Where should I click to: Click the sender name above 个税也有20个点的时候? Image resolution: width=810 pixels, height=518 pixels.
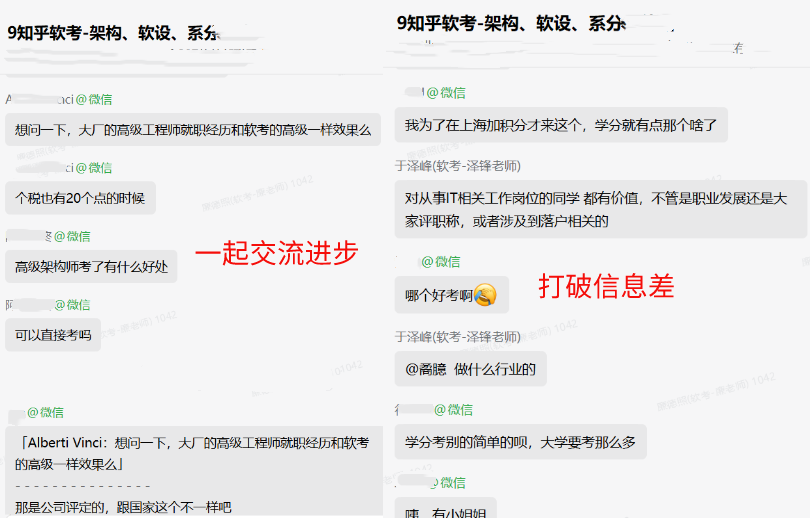click(x=64, y=167)
